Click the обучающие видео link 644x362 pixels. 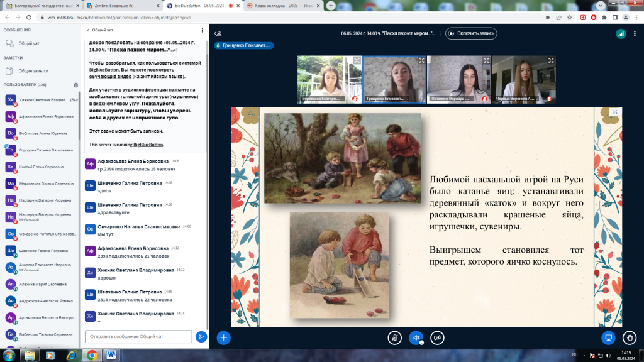(x=110, y=76)
